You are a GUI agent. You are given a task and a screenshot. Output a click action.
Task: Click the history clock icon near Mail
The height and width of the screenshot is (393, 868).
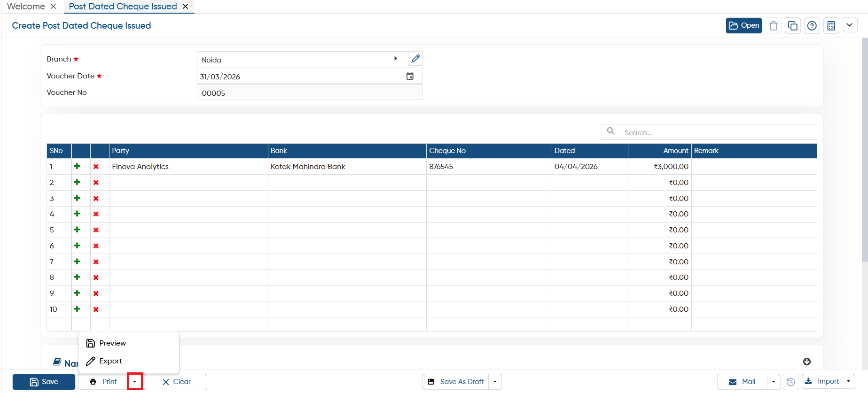click(791, 382)
